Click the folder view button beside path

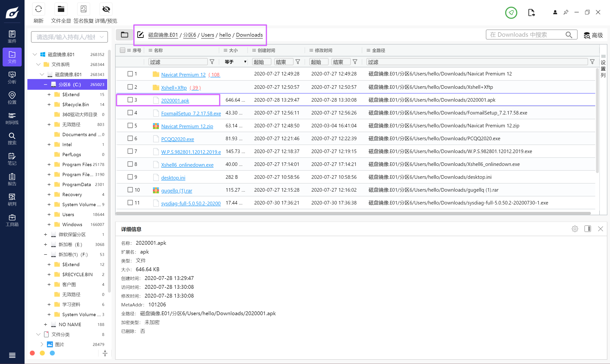tap(124, 35)
